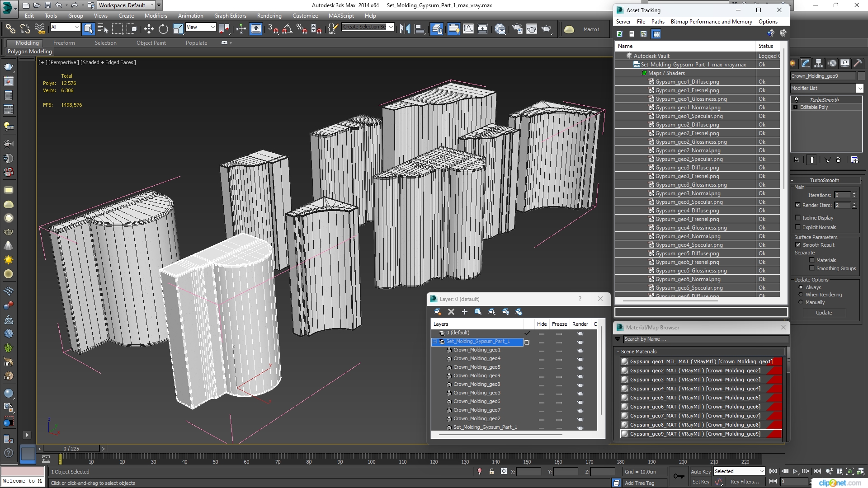Click object color swatch beside Crown_Molding_geo9
Image resolution: width=868 pixels, height=488 pixels.
(861, 76)
